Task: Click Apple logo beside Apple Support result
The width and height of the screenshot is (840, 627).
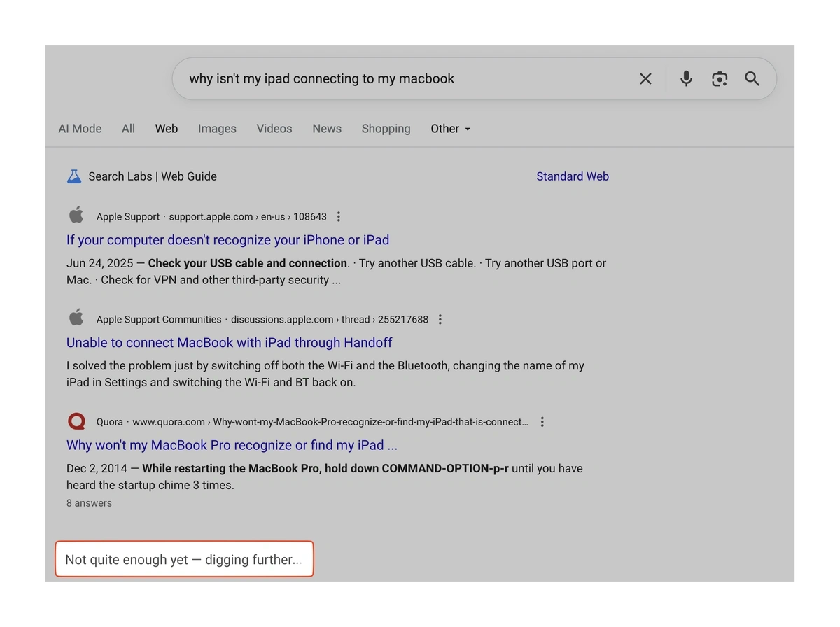Action: pyautogui.click(x=76, y=215)
